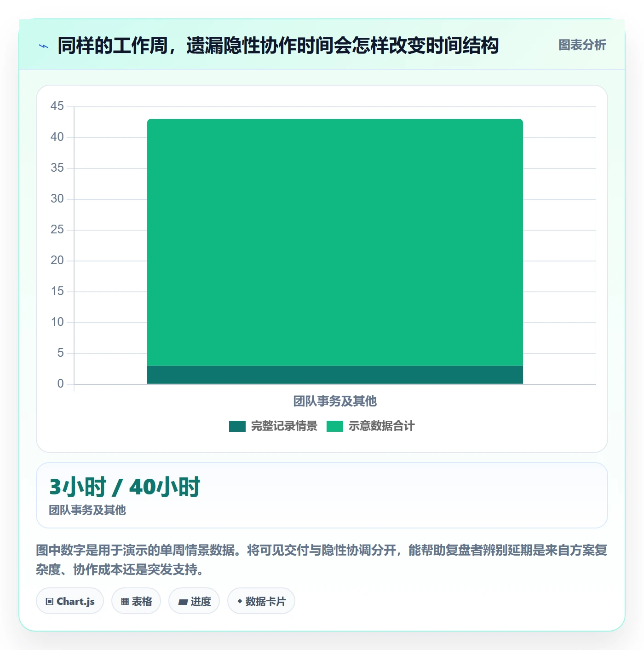Select the 进度 tag chip
The image size is (644, 650).
tap(194, 601)
